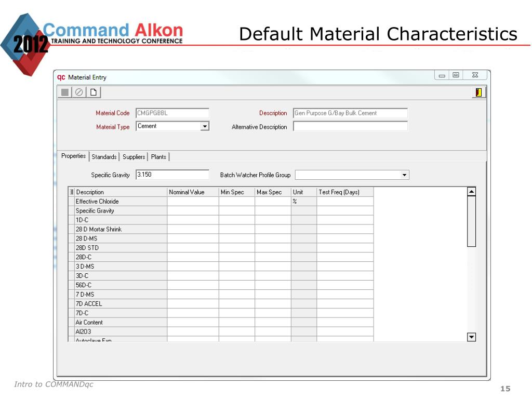Click the yellow Exit door icon
The height and width of the screenshot is (399, 532).
tap(478, 92)
